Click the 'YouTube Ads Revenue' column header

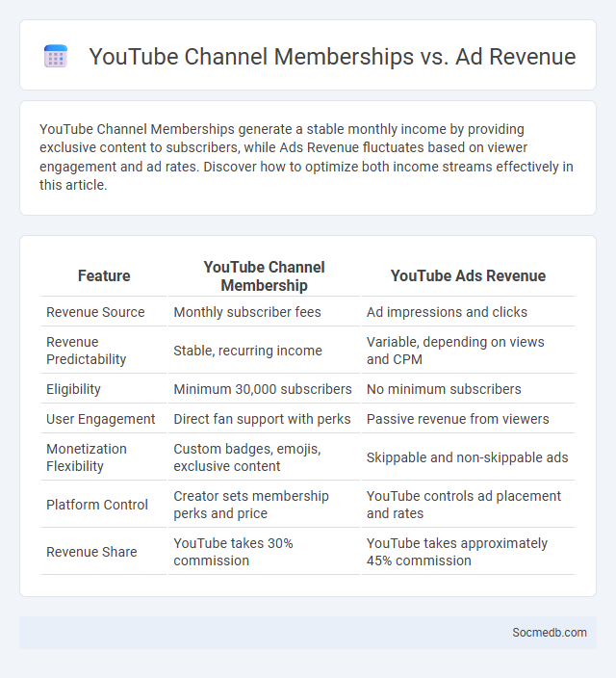468,275
